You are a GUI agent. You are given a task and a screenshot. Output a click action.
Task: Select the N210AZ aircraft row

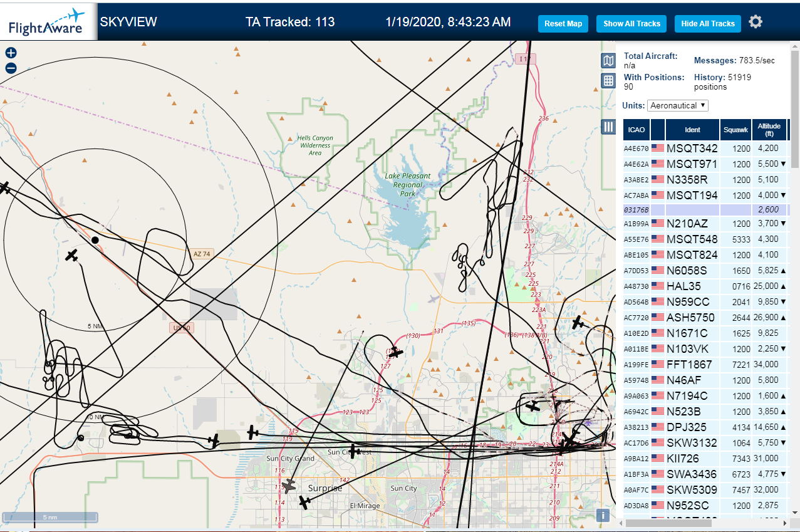[x=707, y=224]
